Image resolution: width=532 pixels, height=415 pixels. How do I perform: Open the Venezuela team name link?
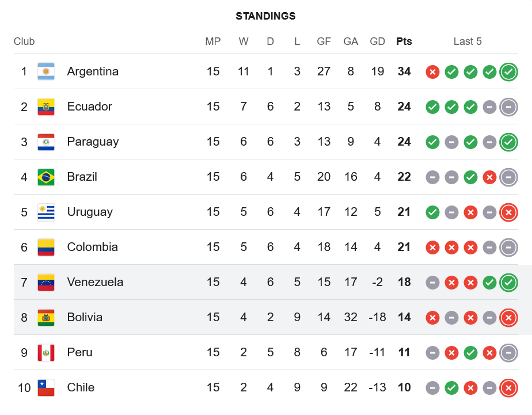pyautogui.click(x=95, y=282)
